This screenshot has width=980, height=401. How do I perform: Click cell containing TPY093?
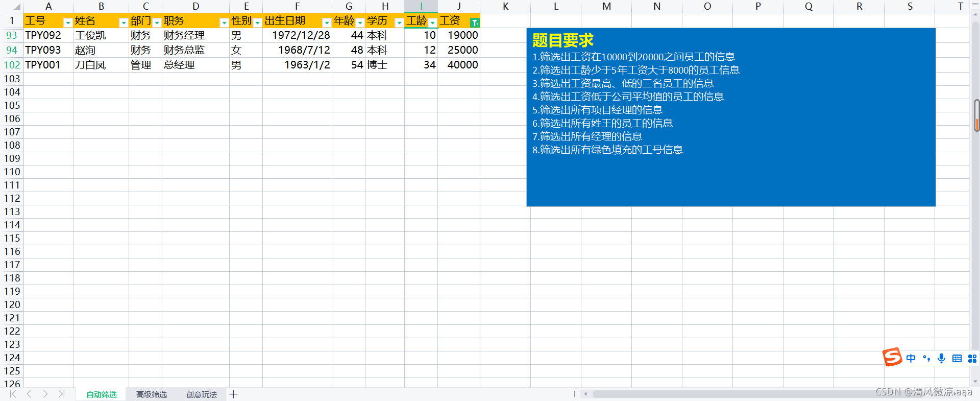48,50
